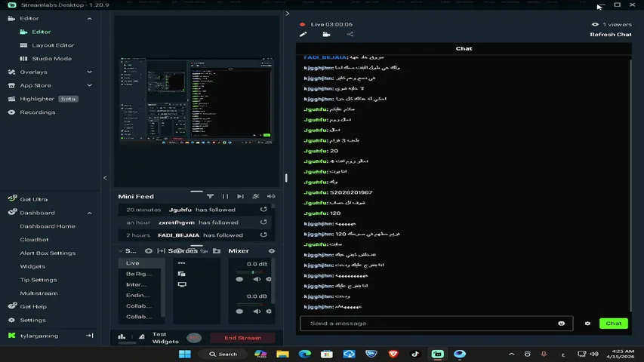This screenshot has width=644, height=362.
Task: Click the chat scrollbar
Action: point(630,185)
